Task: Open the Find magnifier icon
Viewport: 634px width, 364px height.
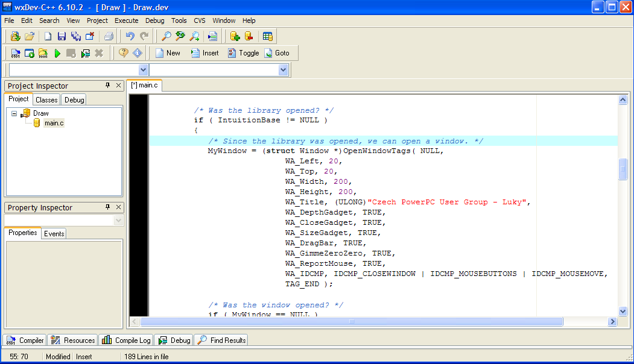Action: tap(166, 36)
